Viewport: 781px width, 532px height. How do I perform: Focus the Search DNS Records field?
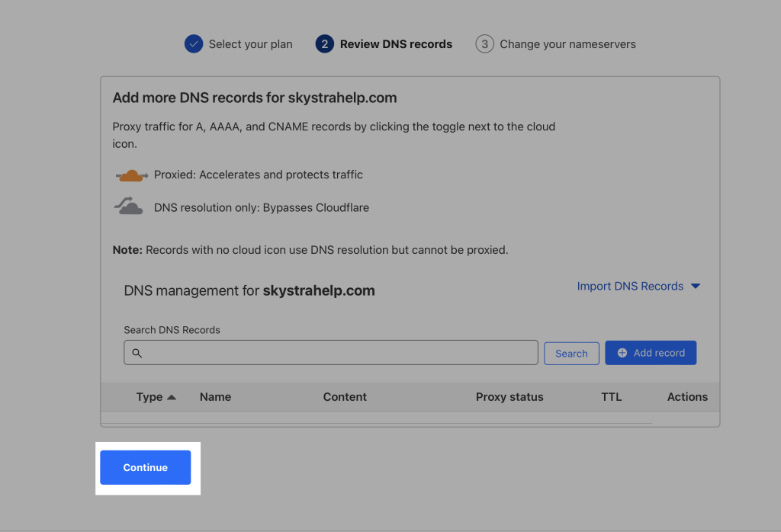(336, 353)
